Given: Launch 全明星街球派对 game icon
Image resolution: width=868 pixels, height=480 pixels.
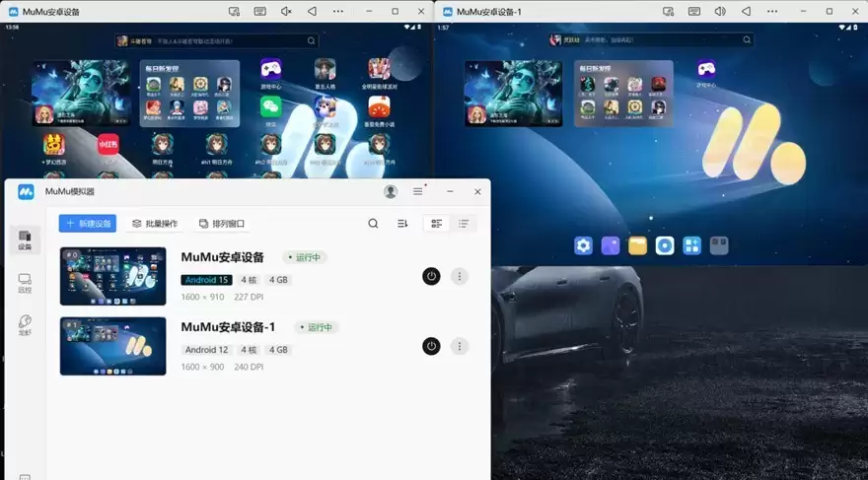Looking at the screenshot, I should (x=380, y=74).
